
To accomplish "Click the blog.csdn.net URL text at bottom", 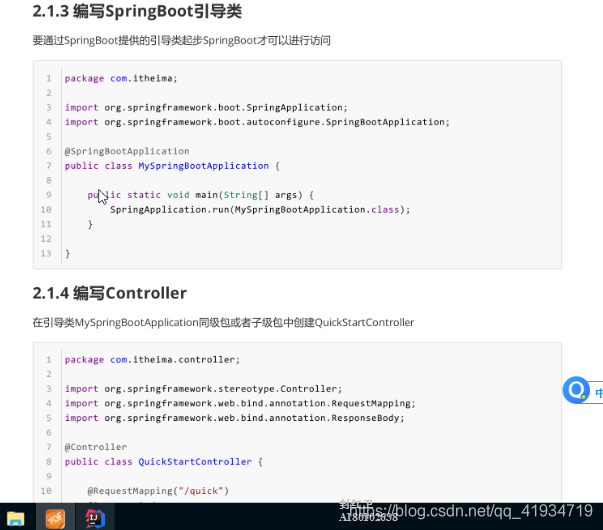I will point(471,511).
